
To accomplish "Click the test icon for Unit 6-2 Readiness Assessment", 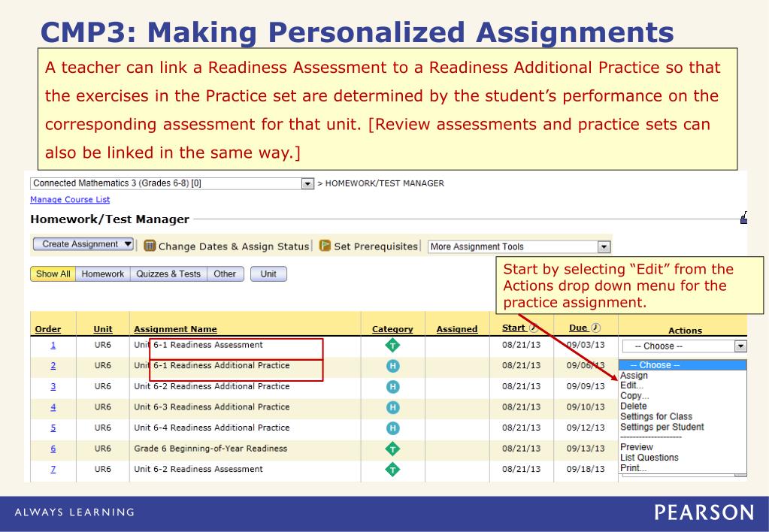I will click(392, 470).
